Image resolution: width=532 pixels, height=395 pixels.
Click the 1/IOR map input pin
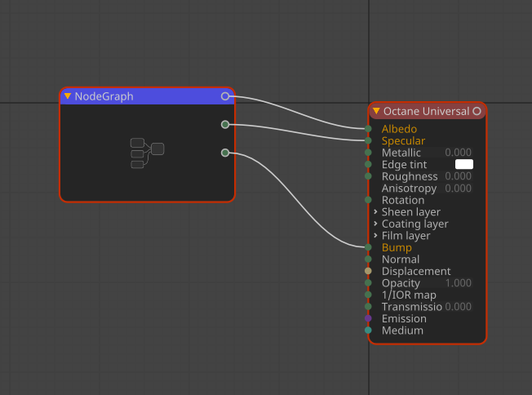click(368, 295)
